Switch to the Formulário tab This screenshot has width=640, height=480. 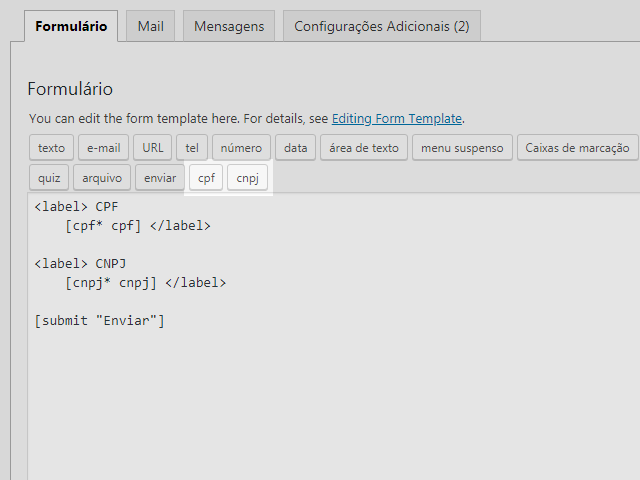[71, 26]
